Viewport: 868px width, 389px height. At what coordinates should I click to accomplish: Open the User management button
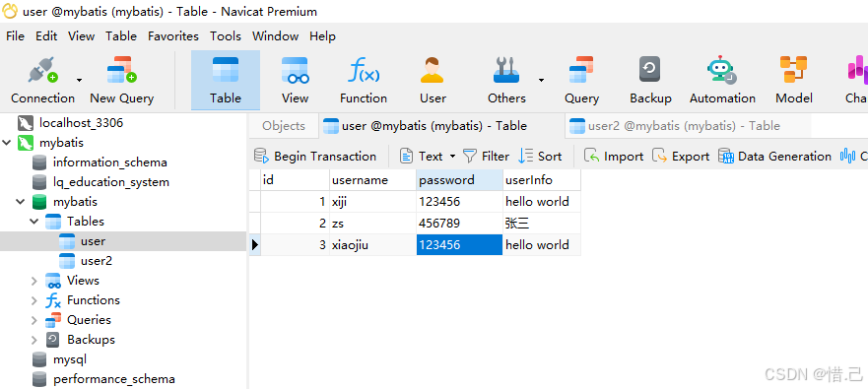(433, 80)
